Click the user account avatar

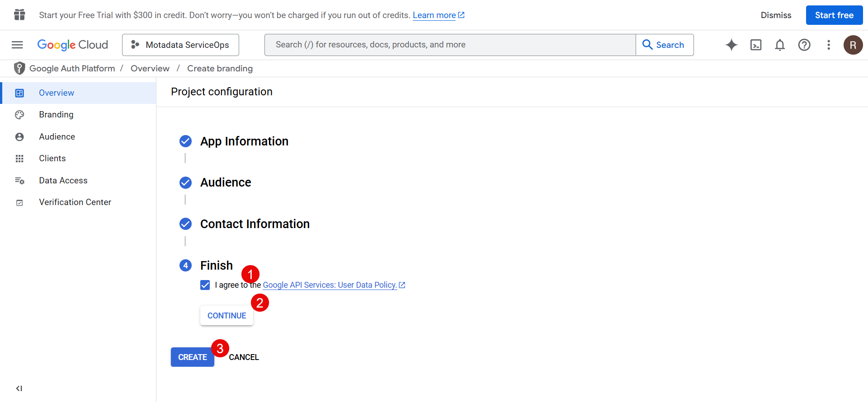point(853,45)
